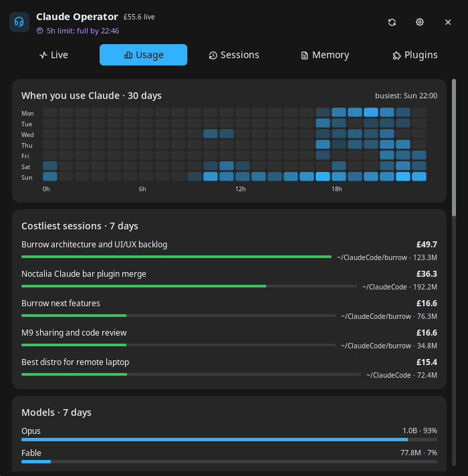
Task: Click the '5h limit: full by 22:46' status text
Action: pyautogui.click(x=83, y=31)
